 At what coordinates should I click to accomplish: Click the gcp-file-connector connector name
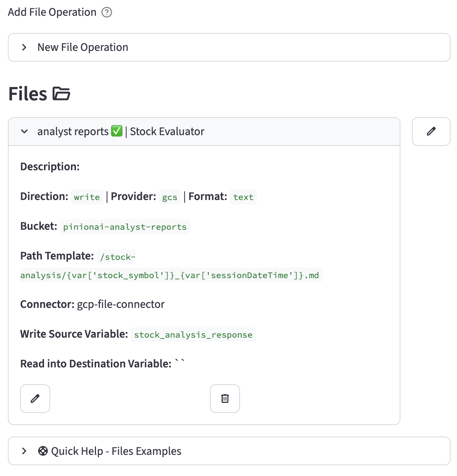click(x=121, y=304)
